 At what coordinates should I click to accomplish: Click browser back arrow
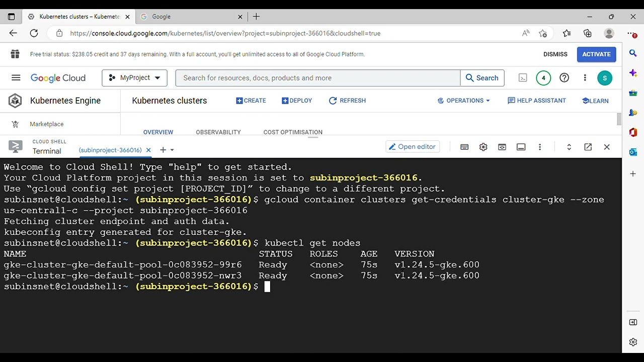[x=13, y=33]
